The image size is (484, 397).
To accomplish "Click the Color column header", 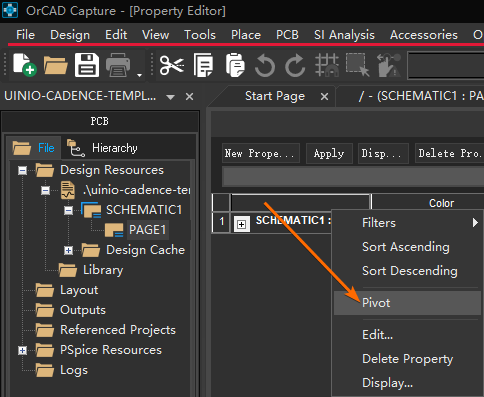I will pos(441,203).
